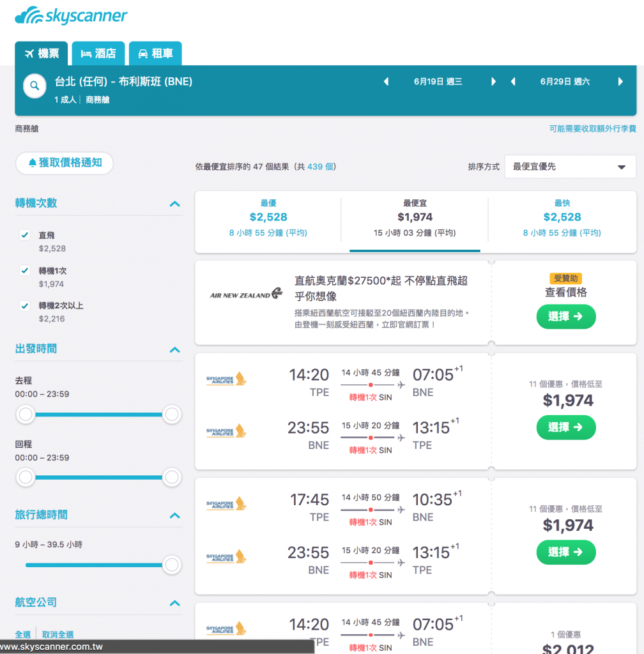644x654 pixels.
Task: Open 可能需要收取額外行李費 link
Action: (592, 128)
